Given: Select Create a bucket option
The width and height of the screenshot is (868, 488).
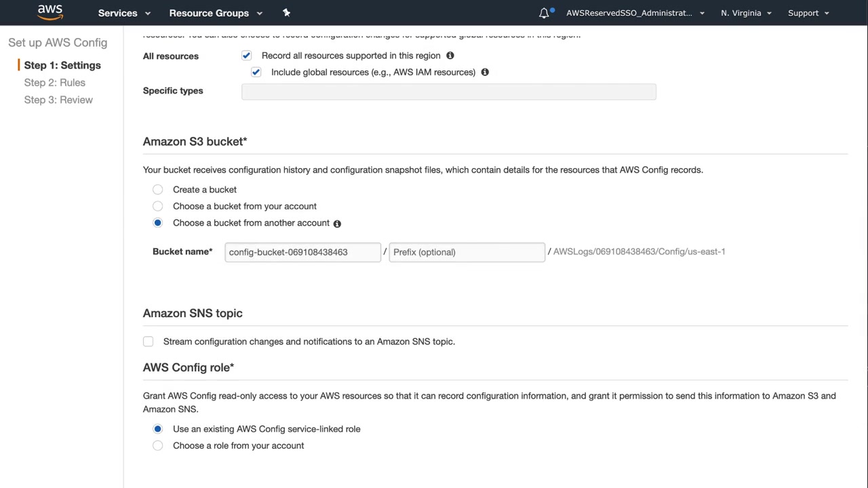Looking at the screenshot, I should coord(158,190).
